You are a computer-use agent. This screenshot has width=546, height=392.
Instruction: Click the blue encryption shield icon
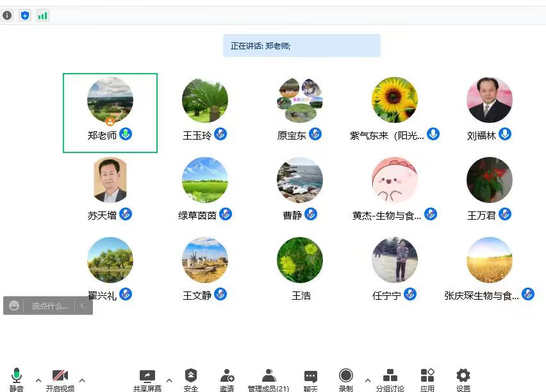(x=25, y=15)
